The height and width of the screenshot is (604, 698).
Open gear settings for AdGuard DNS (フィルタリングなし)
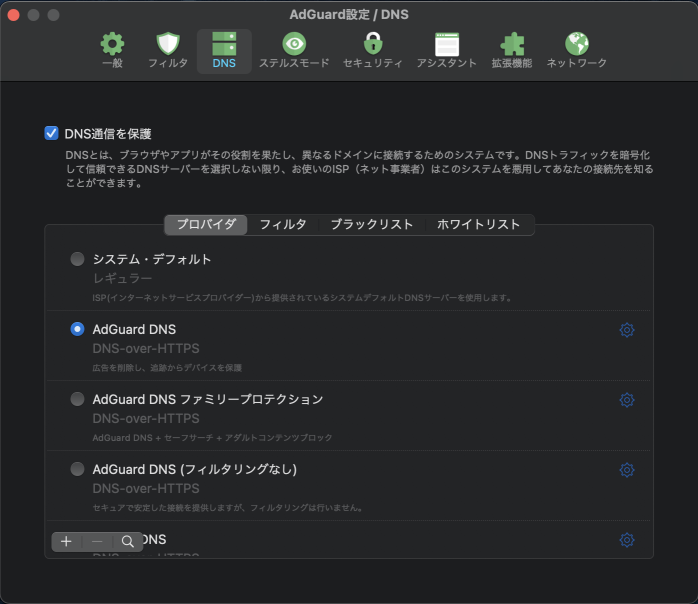tap(627, 470)
